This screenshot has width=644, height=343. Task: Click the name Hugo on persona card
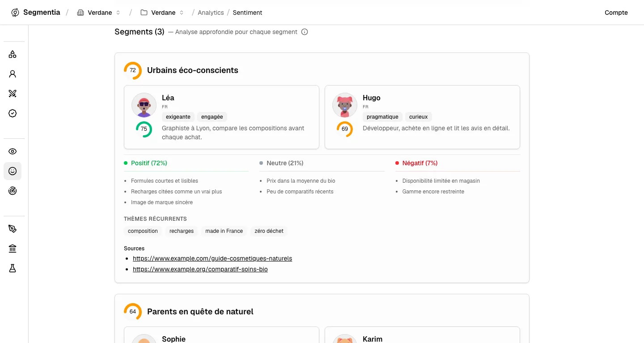(372, 98)
